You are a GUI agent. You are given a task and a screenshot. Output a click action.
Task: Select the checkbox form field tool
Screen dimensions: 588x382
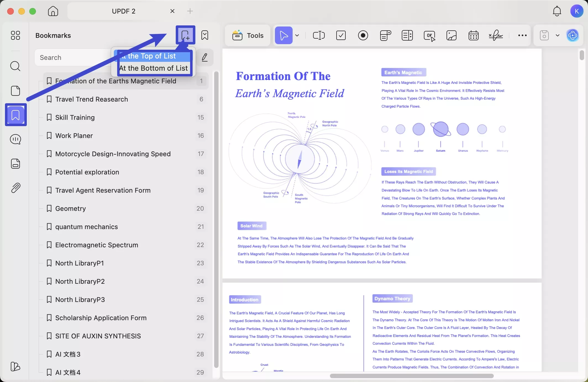(x=341, y=35)
